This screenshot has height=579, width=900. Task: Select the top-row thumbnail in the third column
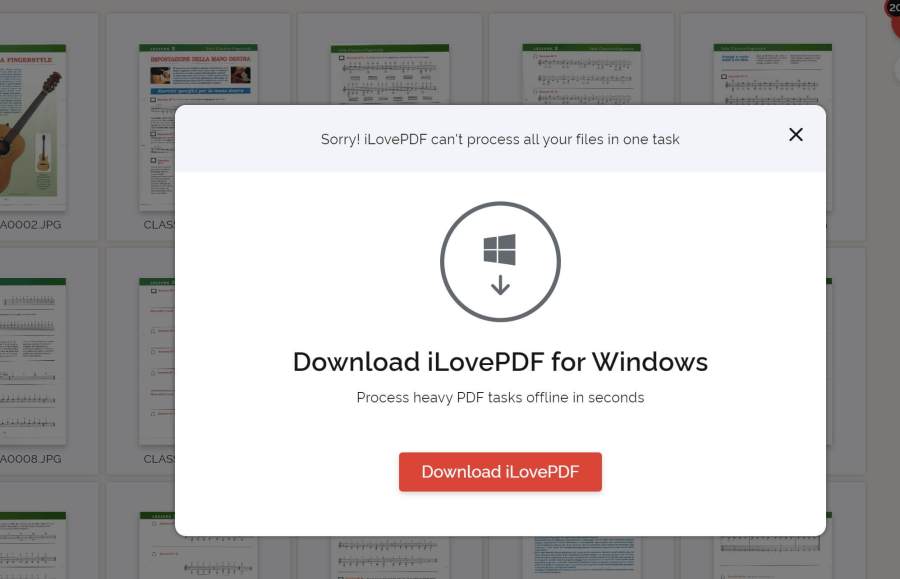click(389, 74)
